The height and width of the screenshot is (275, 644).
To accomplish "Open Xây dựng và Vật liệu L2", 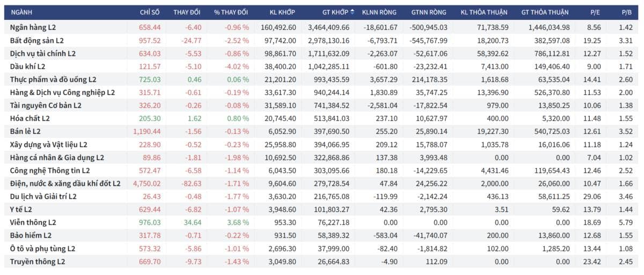I will [x=49, y=144].
